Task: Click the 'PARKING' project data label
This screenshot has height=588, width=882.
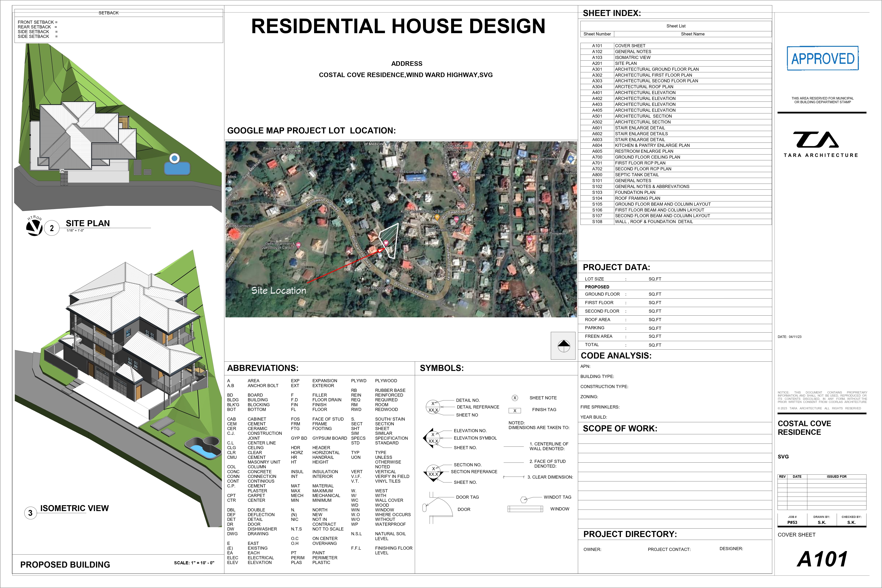Action: point(594,328)
